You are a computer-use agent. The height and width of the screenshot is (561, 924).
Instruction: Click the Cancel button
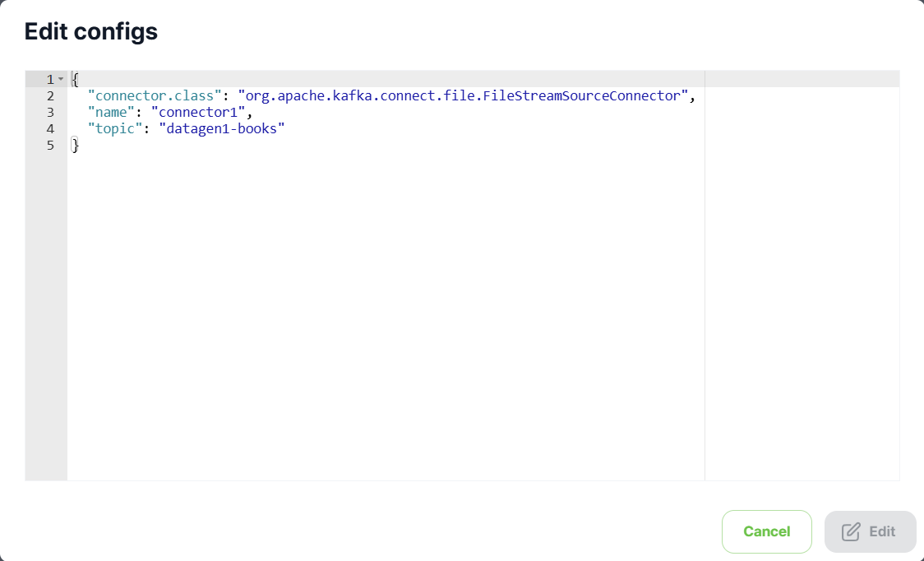point(767,531)
